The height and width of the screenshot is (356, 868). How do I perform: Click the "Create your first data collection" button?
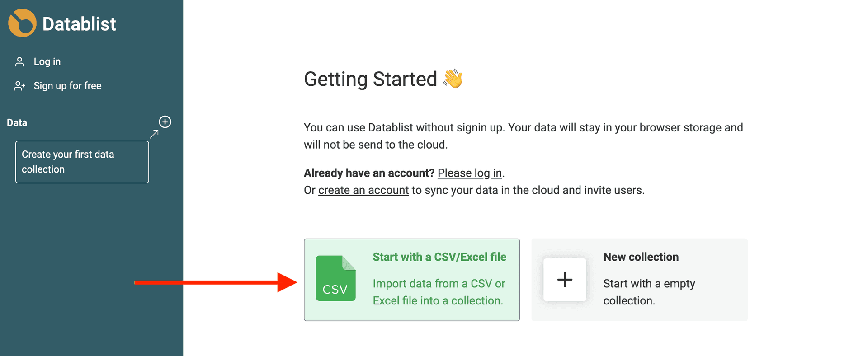coord(82,161)
